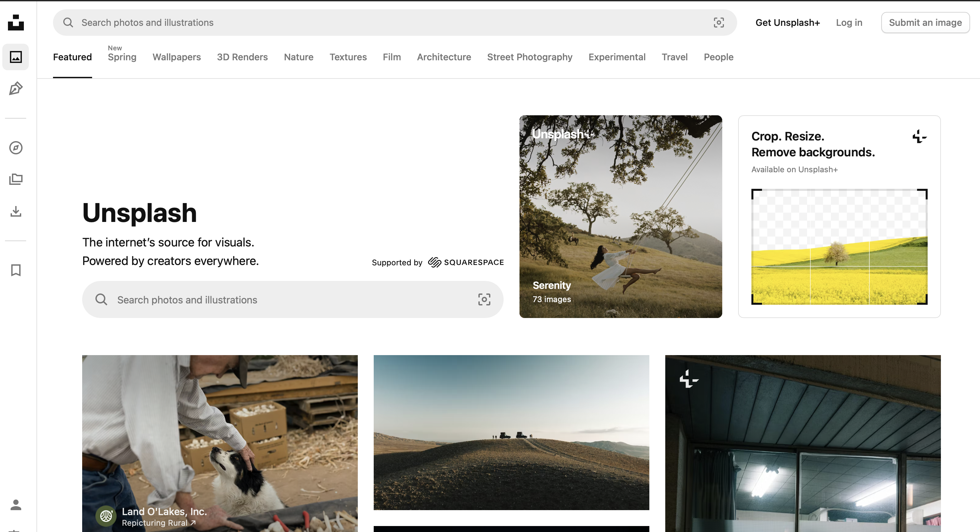This screenshot has height=532, width=980.
Task: Click the visual search icon in the top search bar
Action: (x=718, y=23)
